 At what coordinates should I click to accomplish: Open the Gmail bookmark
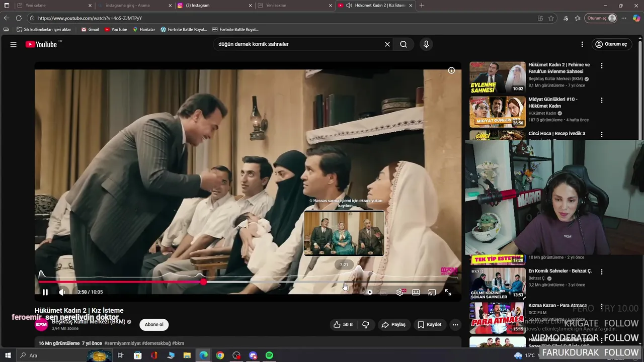[90, 30]
